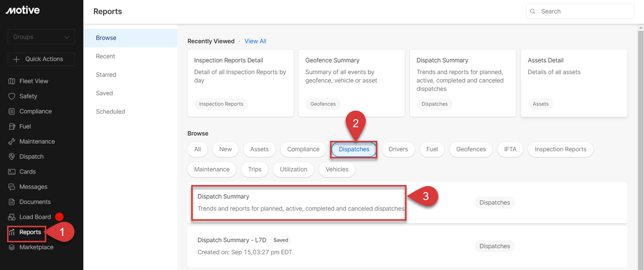Filter reports by Geofences chip
This screenshot has width=644, height=270.
click(471, 149)
